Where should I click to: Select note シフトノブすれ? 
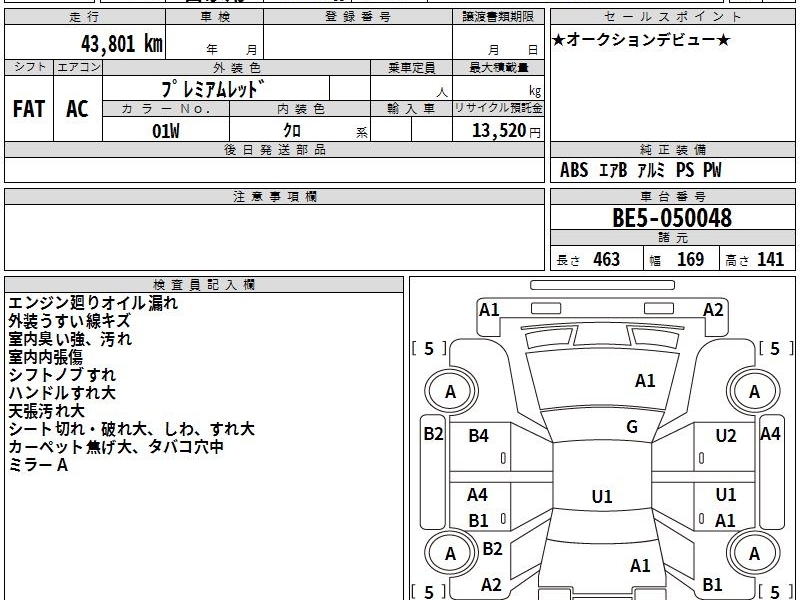[x=62, y=374]
